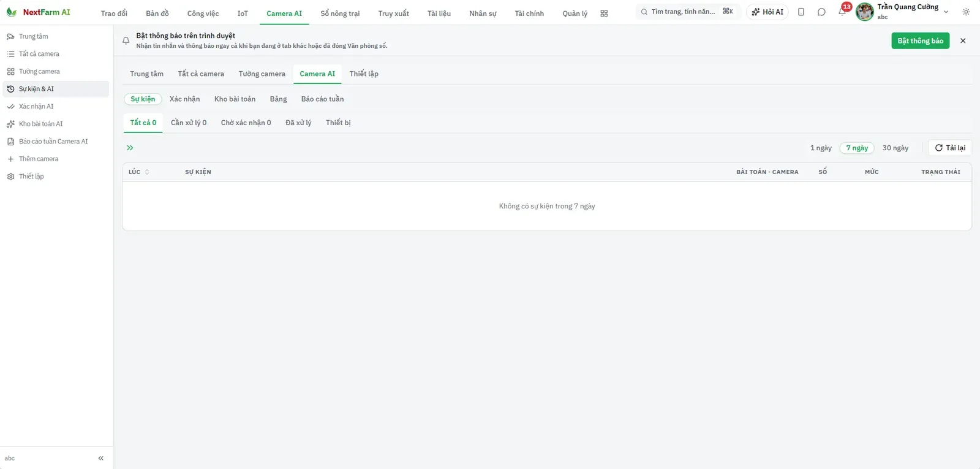980x469 pixels.
Task: Open the Sổ nông trại top menu
Action: tap(340, 13)
